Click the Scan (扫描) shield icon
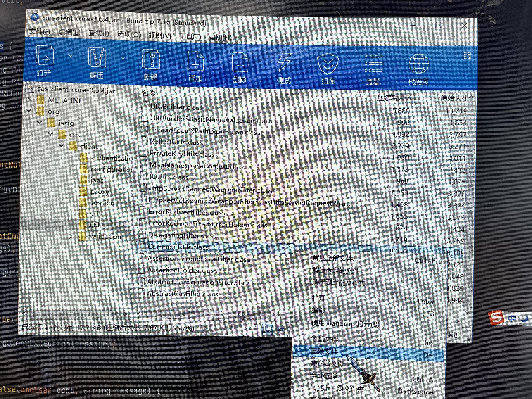Viewport: 532px width, 399px height. [x=328, y=64]
